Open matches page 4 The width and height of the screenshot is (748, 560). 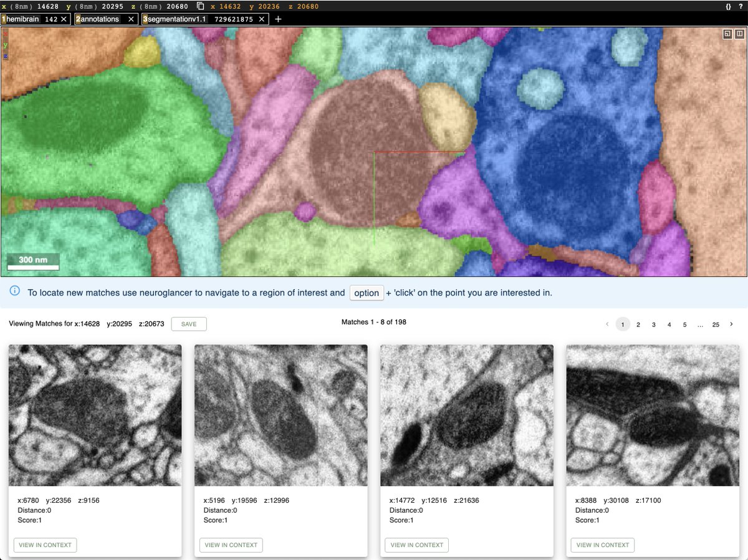pyautogui.click(x=669, y=324)
